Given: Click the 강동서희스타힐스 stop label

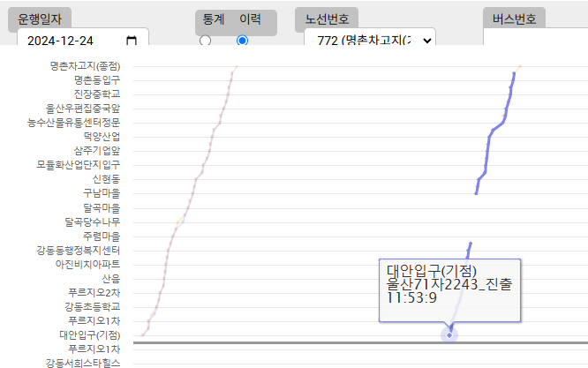Looking at the screenshot, I should pos(82,363).
